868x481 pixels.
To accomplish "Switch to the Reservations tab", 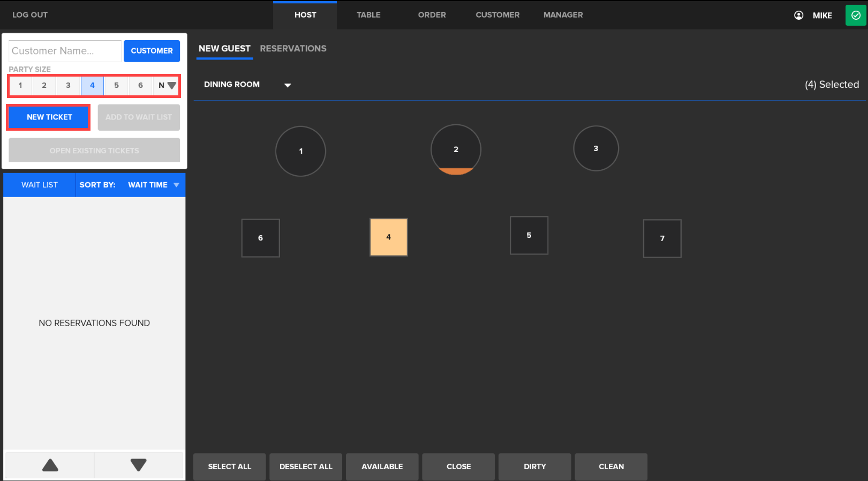I will (293, 48).
